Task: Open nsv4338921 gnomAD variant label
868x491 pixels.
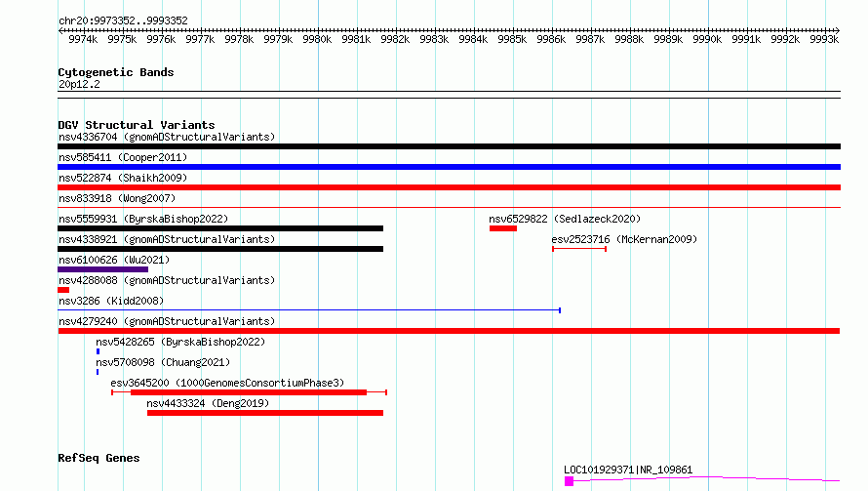Action: 167,239
